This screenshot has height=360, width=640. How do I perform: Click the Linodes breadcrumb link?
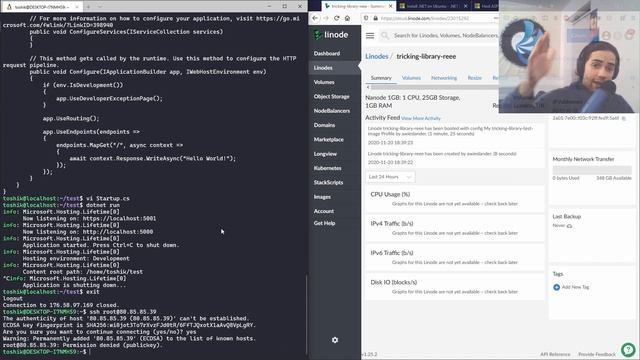[x=376, y=56]
